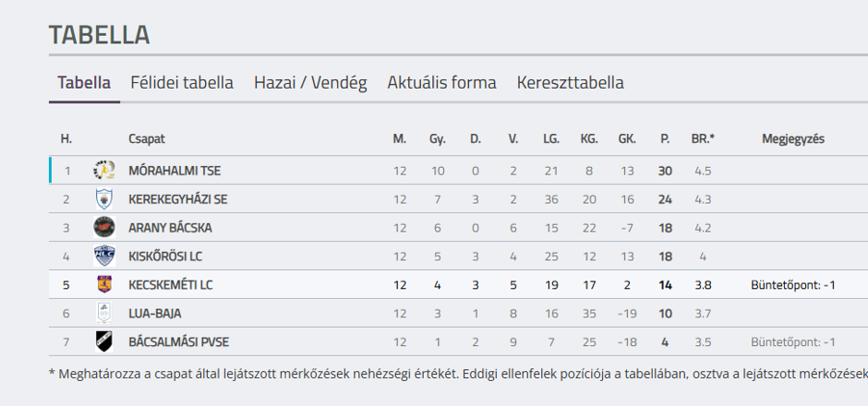The height and width of the screenshot is (406, 868).
Task: Click the LUA-Baja team logo
Action: click(x=103, y=313)
